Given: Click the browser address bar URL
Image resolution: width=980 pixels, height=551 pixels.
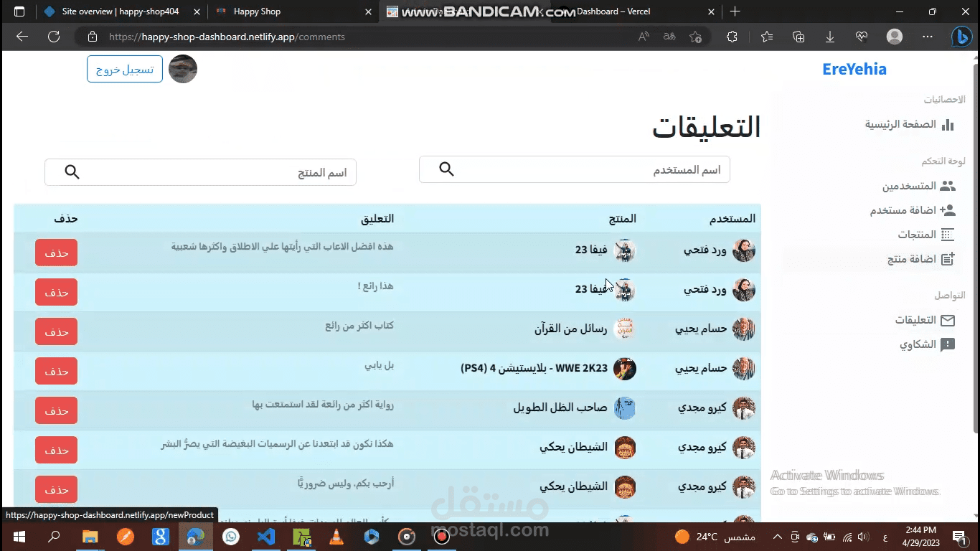Looking at the screenshot, I should [227, 37].
